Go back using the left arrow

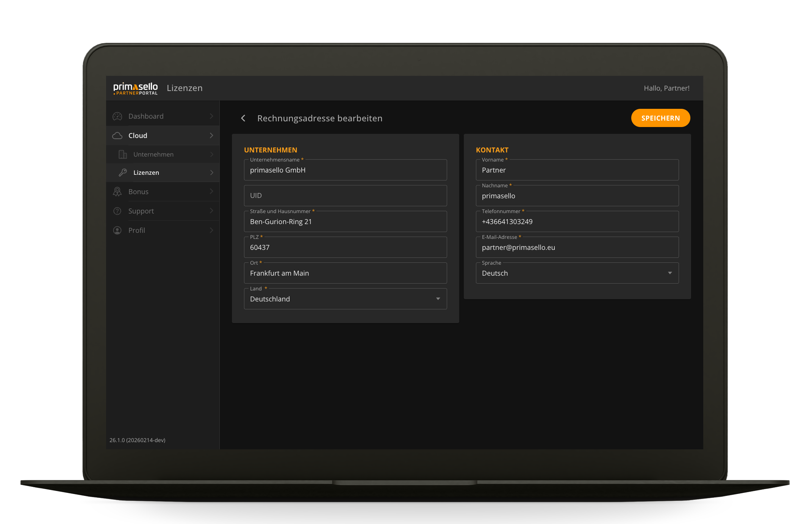click(243, 118)
